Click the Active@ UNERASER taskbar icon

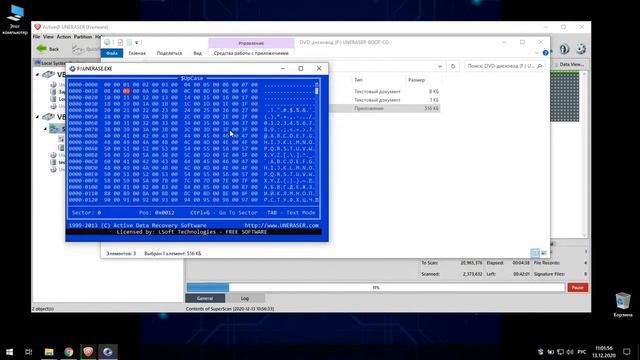(88, 352)
